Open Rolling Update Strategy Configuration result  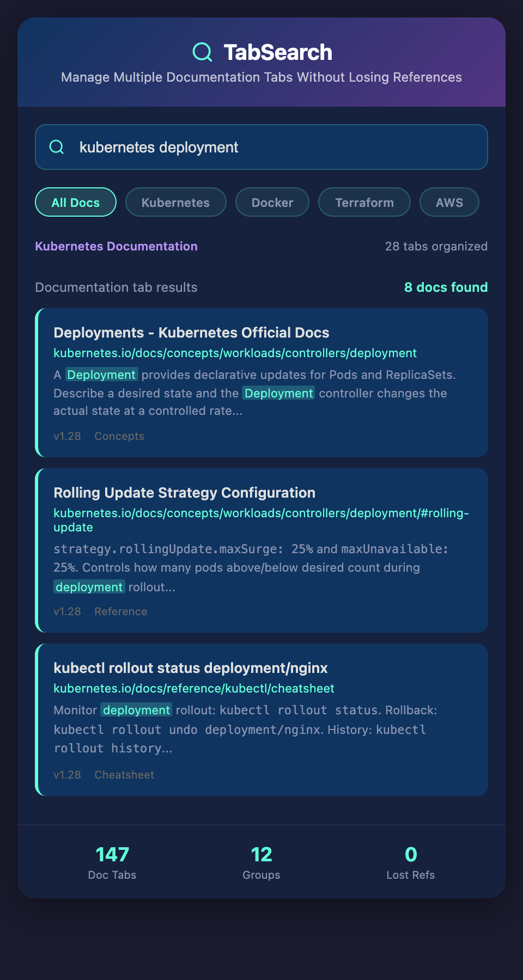(184, 493)
